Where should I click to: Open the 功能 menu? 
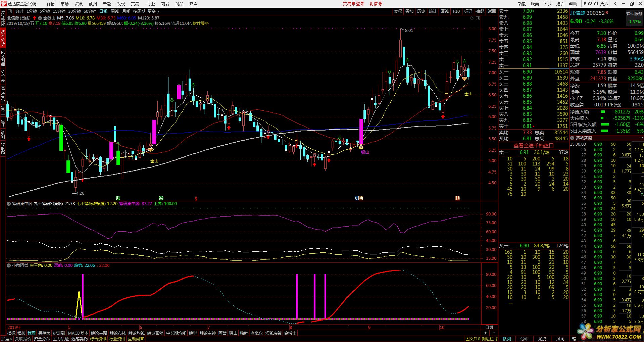[522, 4]
